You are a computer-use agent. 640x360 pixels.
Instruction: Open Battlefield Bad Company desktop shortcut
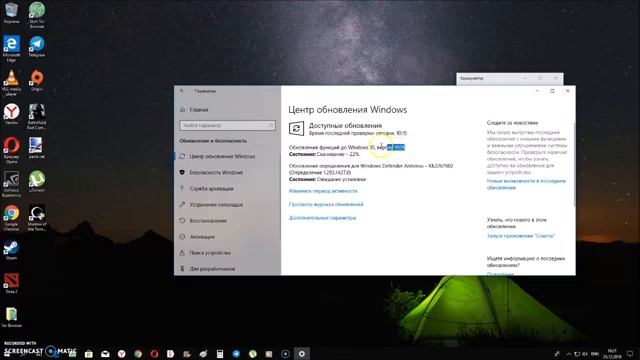(37, 116)
